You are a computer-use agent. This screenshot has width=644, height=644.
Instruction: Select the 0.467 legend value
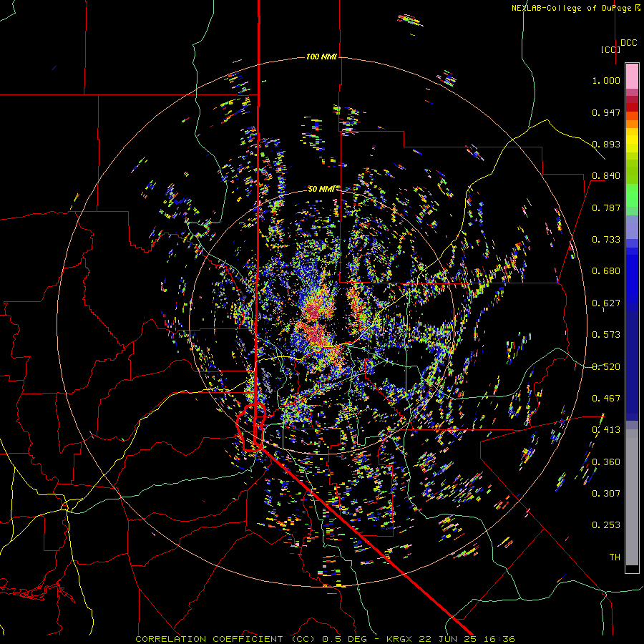(606, 399)
